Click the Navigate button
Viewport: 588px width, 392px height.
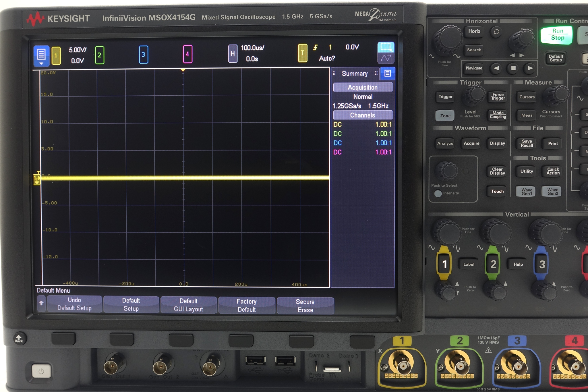(474, 68)
